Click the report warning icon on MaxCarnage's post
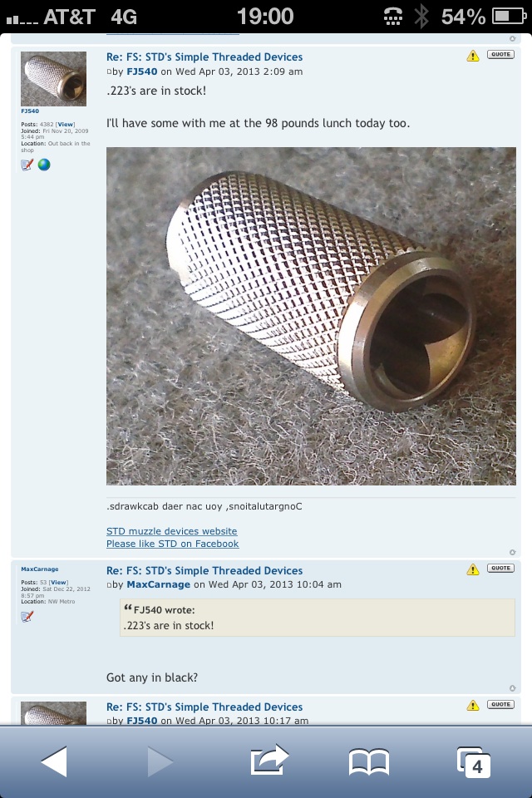The height and width of the screenshot is (798, 532). point(473,569)
